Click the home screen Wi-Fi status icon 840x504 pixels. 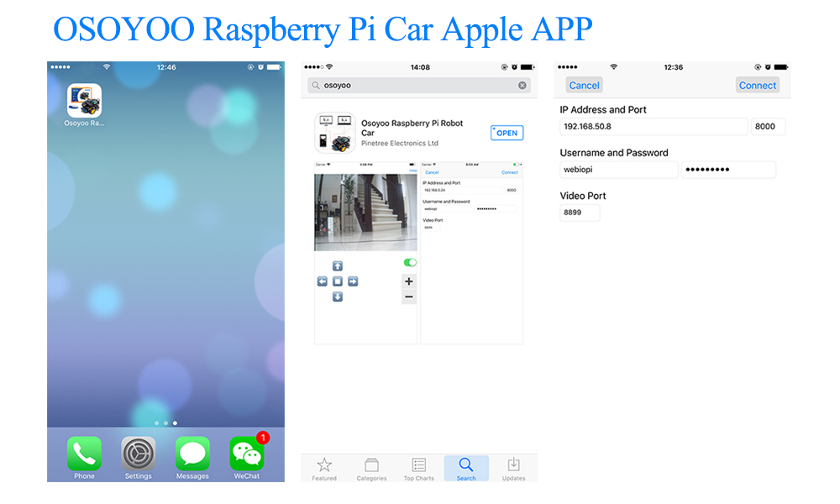coord(107,67)
